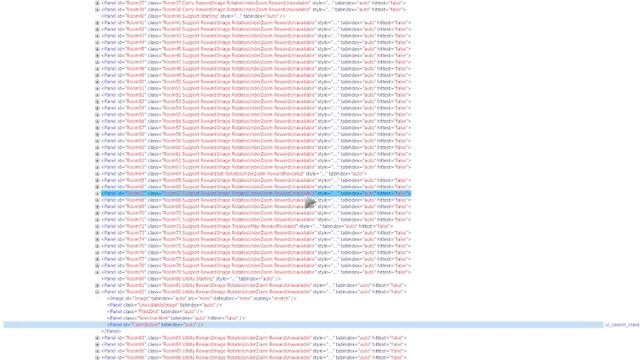Expand the Room47 panel node

pyautogui.click(x=97, y=62)
